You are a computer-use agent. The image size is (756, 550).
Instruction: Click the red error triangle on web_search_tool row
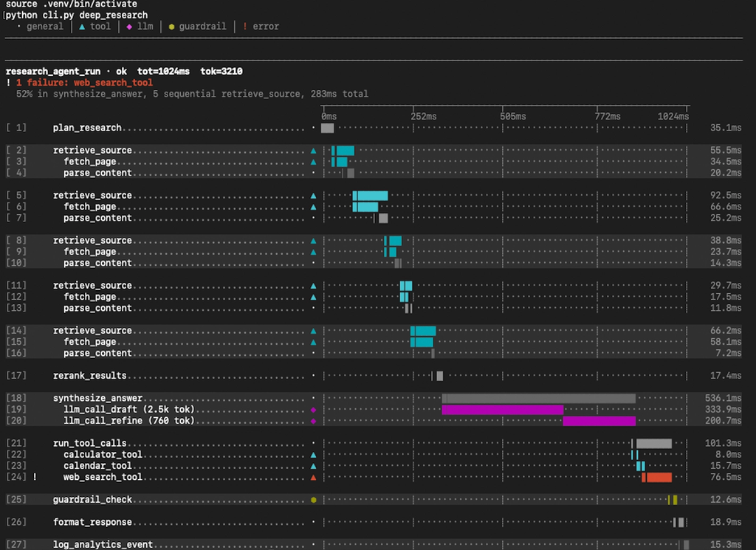click(x=313, y=477)
